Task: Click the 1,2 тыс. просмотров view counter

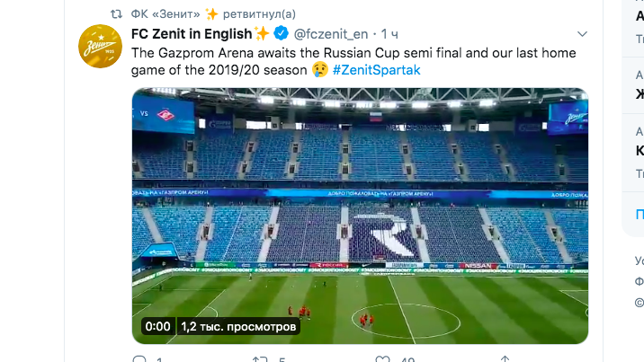Action: click(x=238, y=327)
